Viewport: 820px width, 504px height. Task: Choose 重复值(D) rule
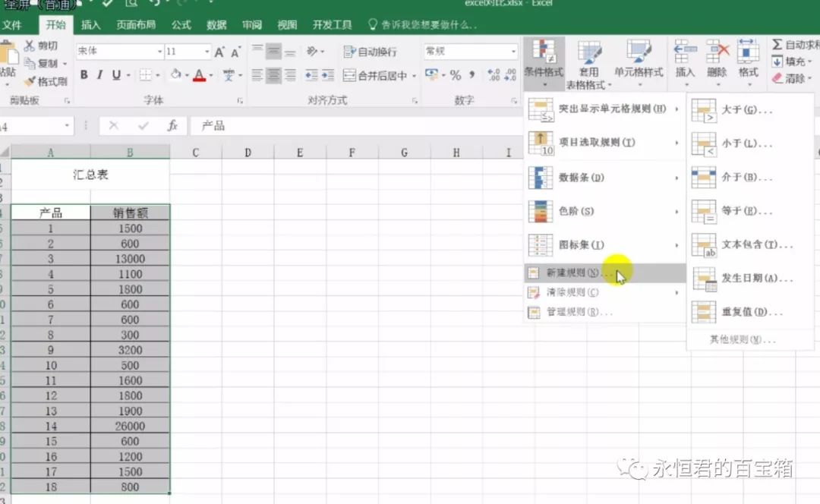point(750,312)
